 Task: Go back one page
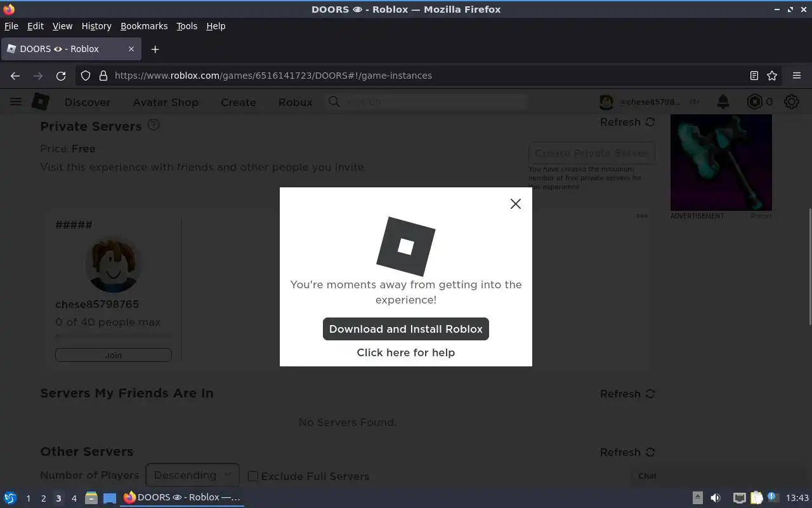15,76
